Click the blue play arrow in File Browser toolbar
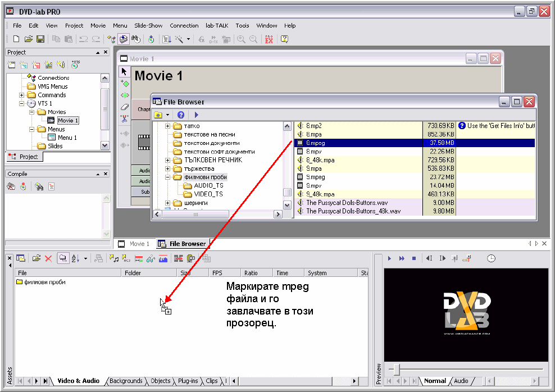Image resolution: width=555 pixels, height=392 pixels. pyautogui.click(x=197, y=115)
